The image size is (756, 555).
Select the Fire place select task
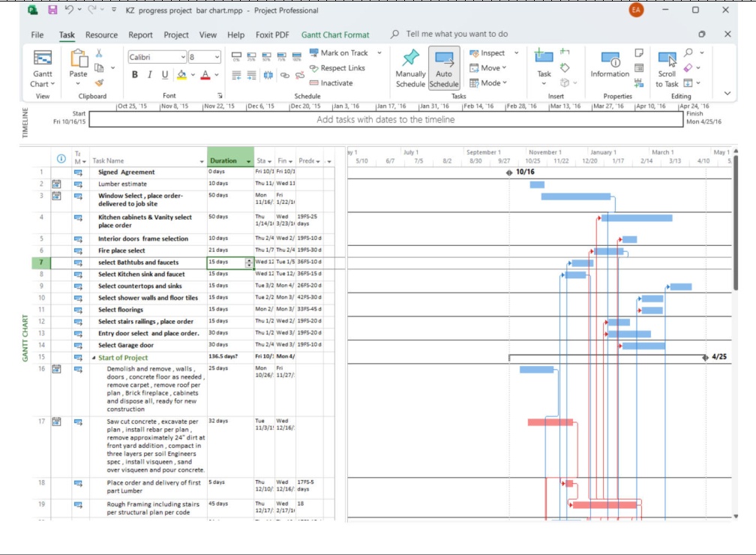click(121, 250)
